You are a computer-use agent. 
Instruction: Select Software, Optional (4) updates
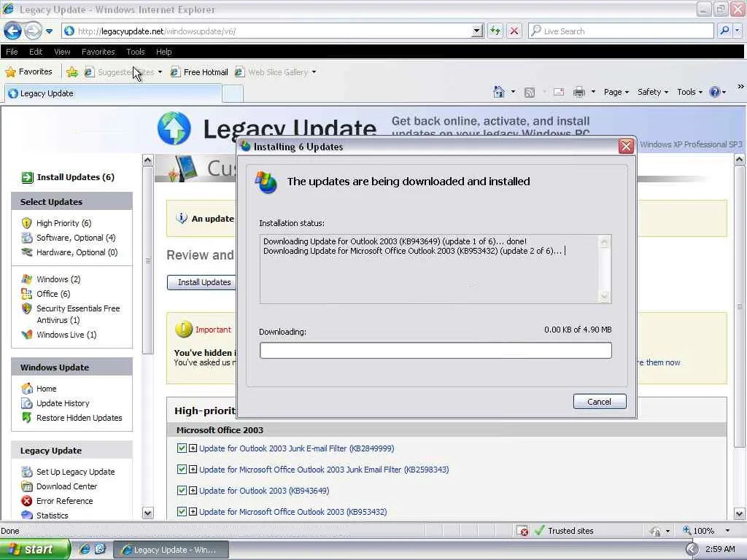coord(76,238)
